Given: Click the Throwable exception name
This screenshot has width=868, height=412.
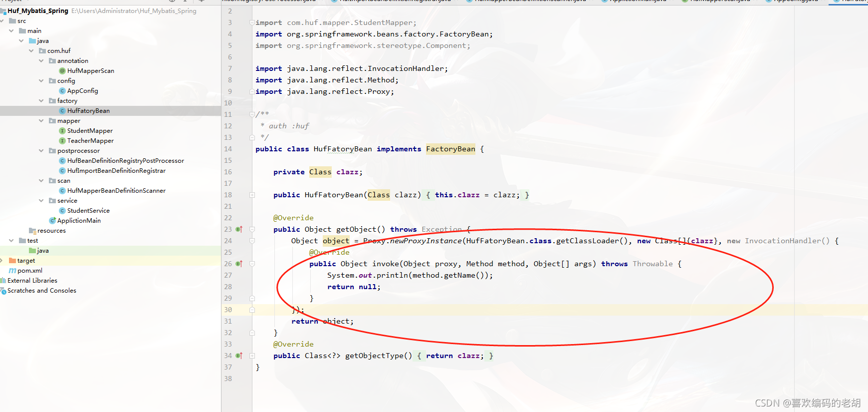Looking at the screenshot, I should click(x=652, y=264).
